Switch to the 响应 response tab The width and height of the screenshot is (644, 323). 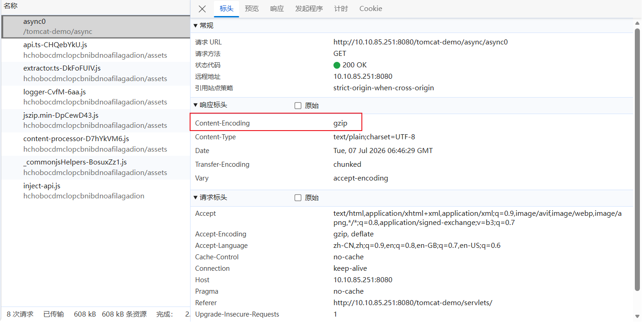coord(277,9)
